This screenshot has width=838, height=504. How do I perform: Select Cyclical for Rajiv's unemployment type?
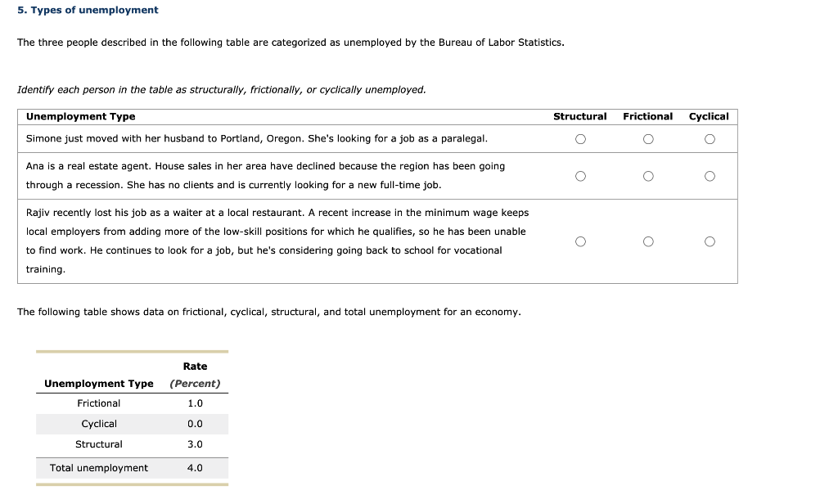point(709,241)
